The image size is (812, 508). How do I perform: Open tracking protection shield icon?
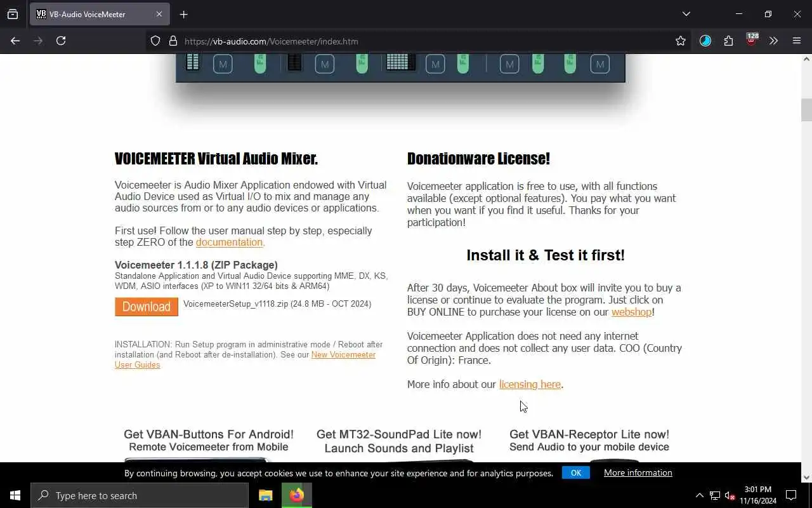coord(155,41)
